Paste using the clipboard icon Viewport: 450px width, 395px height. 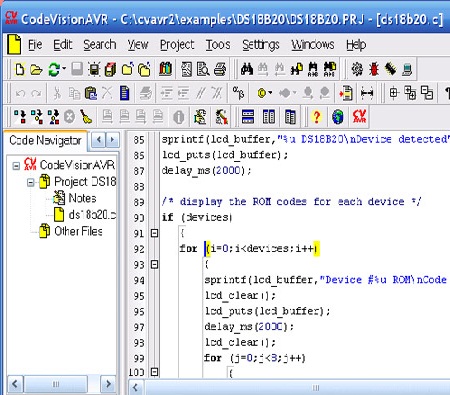(x=91, y=93)
